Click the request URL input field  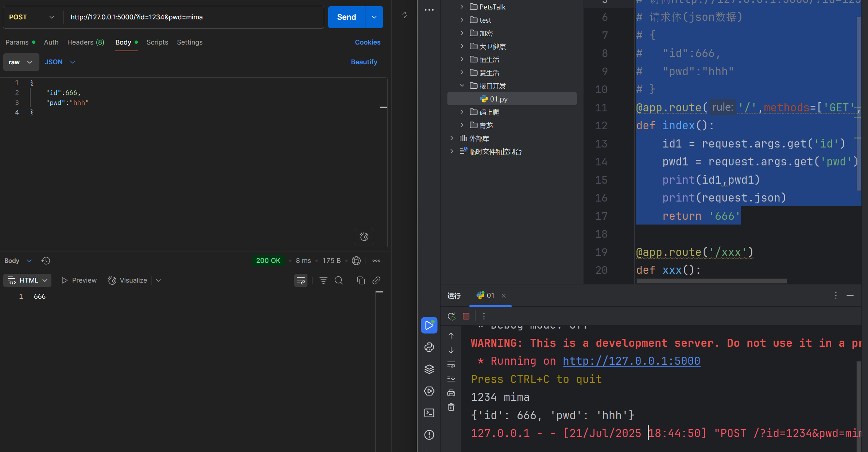click(x=194, y=17)
